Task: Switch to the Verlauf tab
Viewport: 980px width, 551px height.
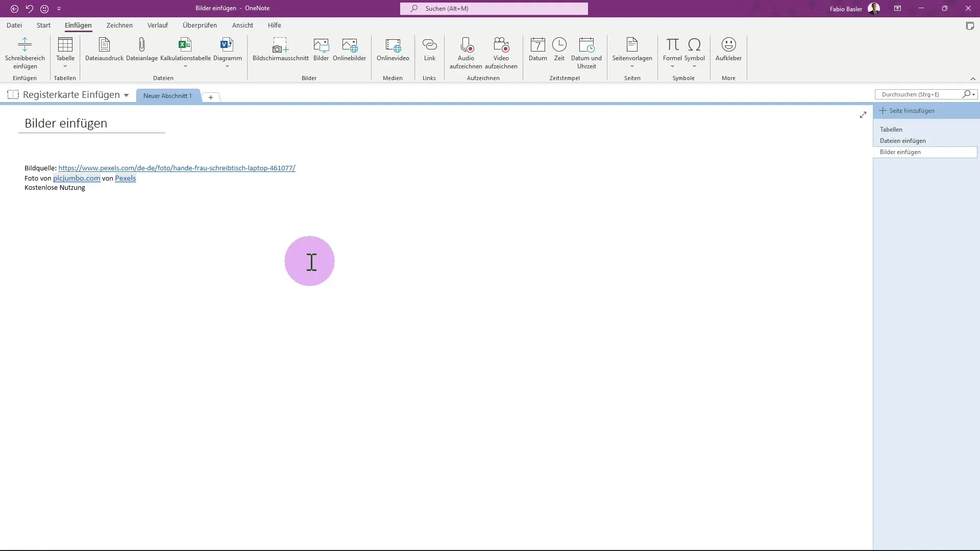Action: pos(158,25)
